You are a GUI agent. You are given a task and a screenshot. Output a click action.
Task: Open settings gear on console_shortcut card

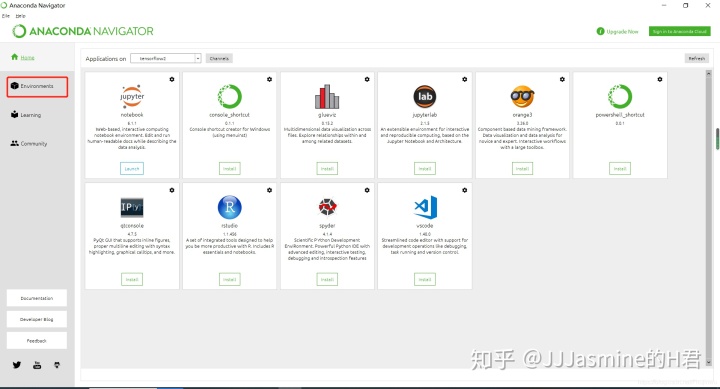[270, 79]
